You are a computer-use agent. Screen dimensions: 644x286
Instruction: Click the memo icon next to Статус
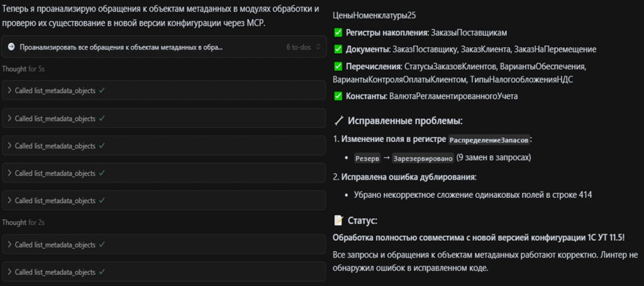[338, 220]
